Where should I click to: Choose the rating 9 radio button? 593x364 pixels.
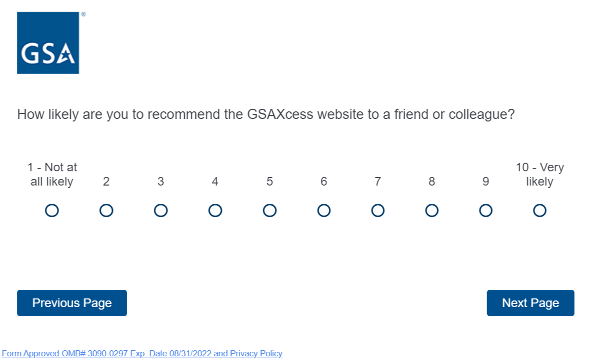point(486,210)
